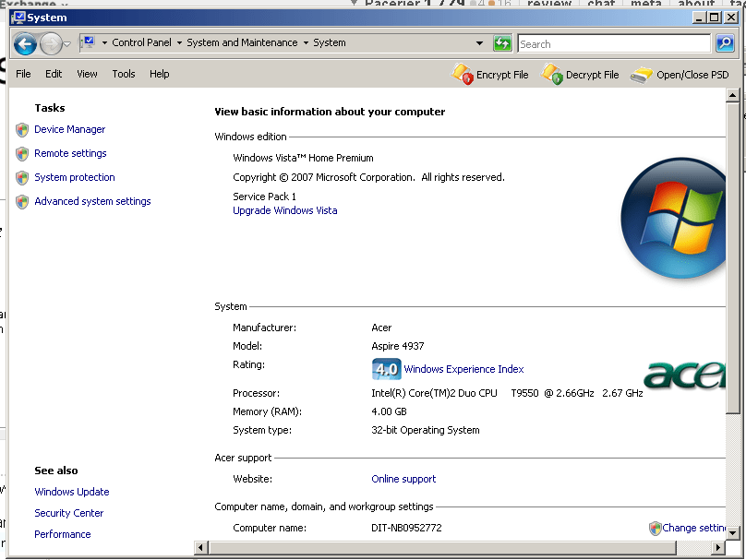Click the memory value '4.00 GB'
Screen dimensions: 746x560
pos(389,411)
